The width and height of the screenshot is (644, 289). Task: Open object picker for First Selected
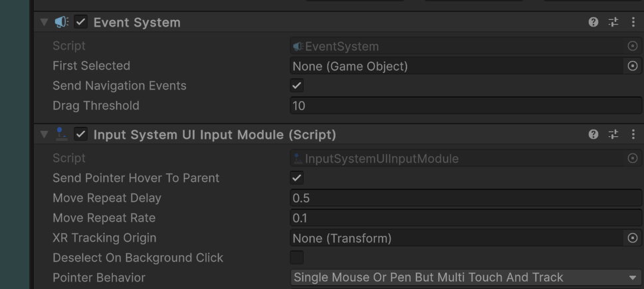pyautogui.click(x=633, y=66)
